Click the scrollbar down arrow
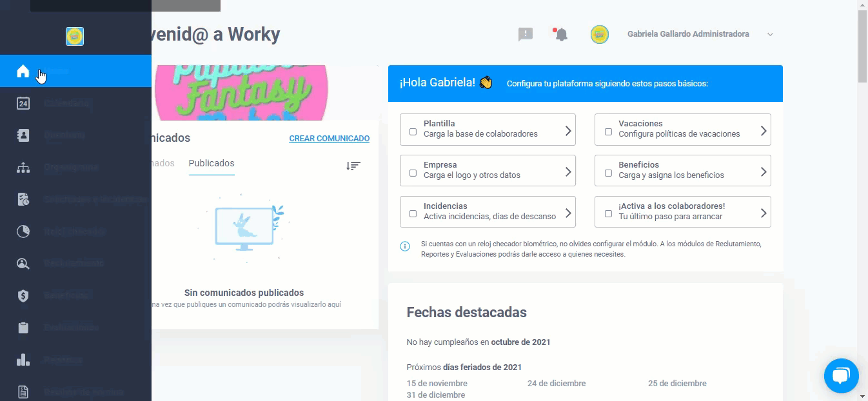Screen dimensions: 868x401 [862, 396]
